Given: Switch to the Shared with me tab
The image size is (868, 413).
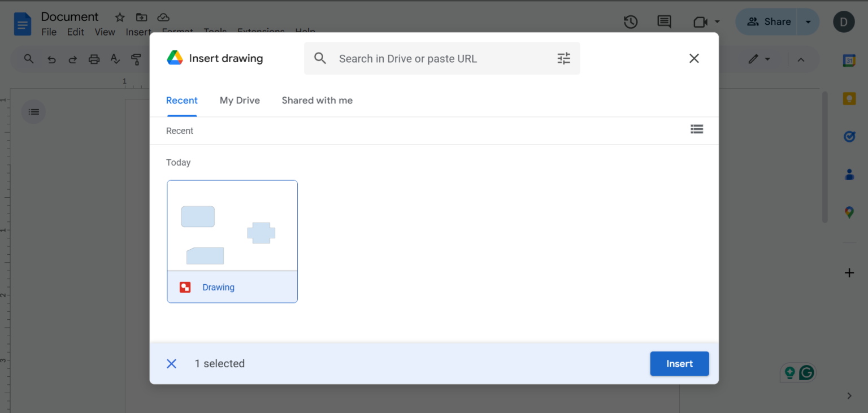Looking at the screenshot, I should click(x=317, y=100).
